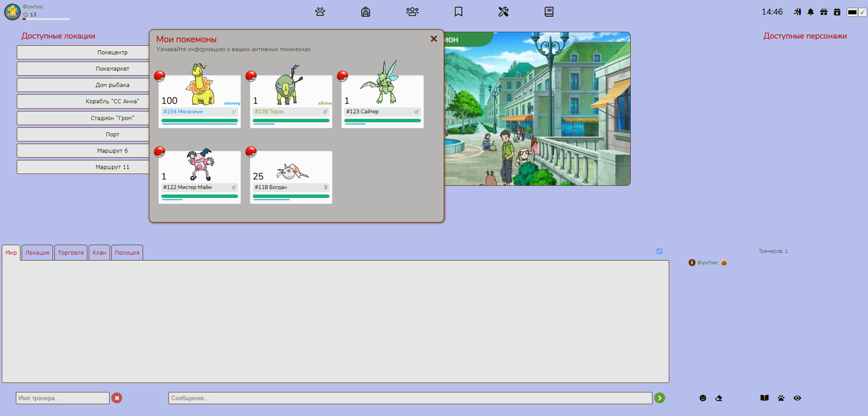868x416 pixels.
Task: Click the open book icon below chat
Action: [x=764, y=398]
